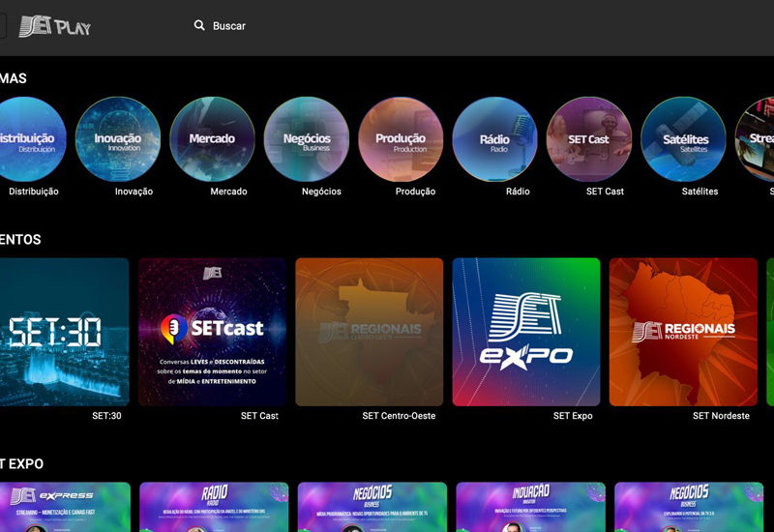Click the Rádio caption under its circle
774x532 pixels.
pos(518,192)
